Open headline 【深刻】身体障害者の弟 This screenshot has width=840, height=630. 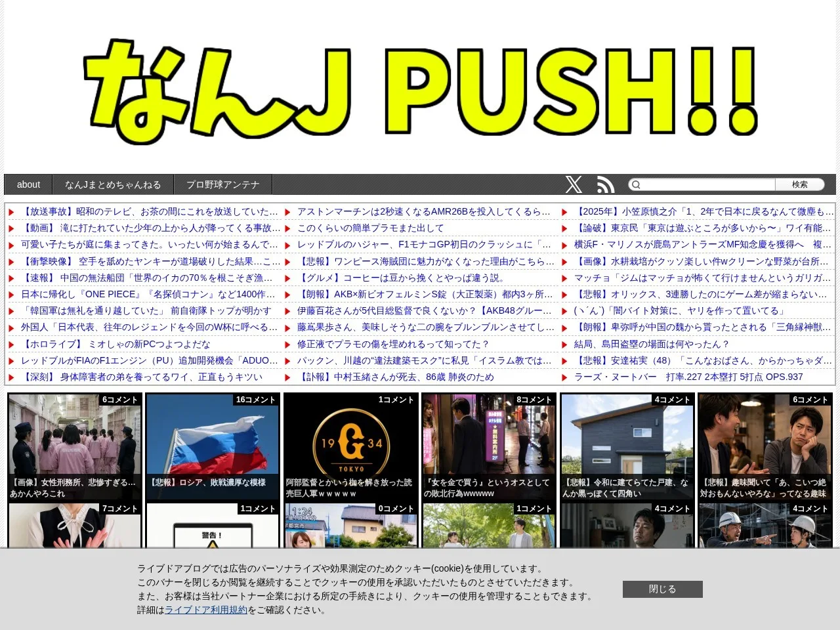[x=142, y=377]
